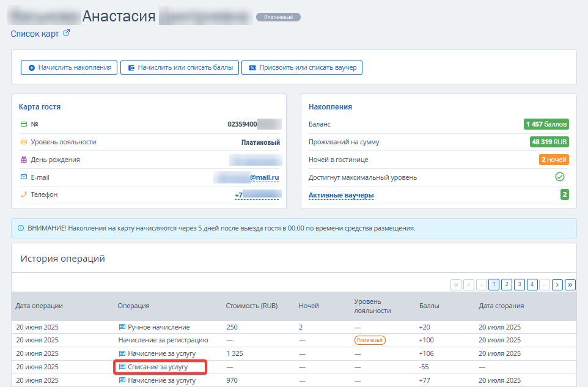
Task: Click the 1 325 cost cell
Action: [235, 353]
